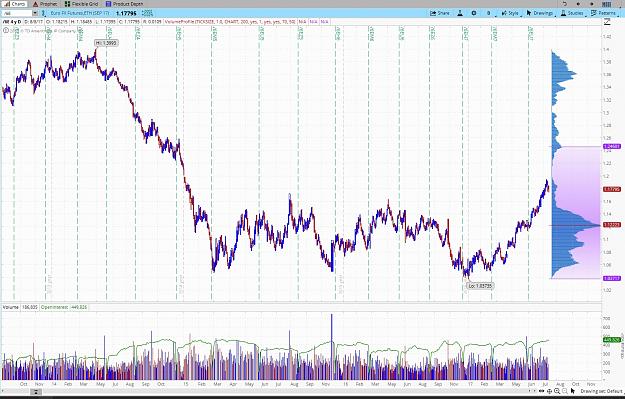Click the symbol input field
The width and height of the screenshot is (625, 399).
pyautogui.click(x=17, y=13)
